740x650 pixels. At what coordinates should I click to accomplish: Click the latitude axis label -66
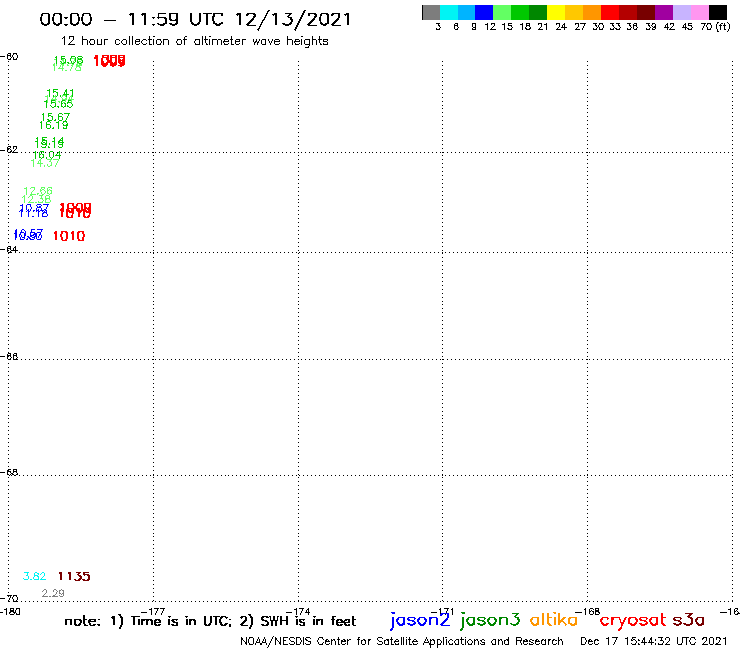(x=9, y=356)
